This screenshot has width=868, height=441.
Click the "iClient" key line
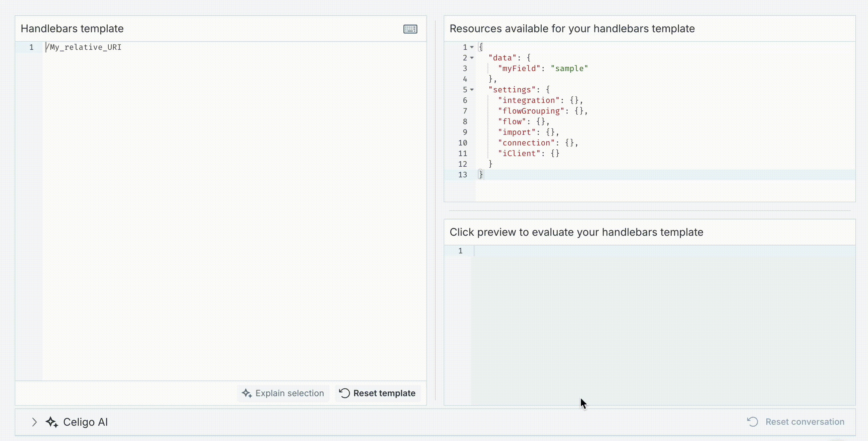pyautogui.click(x=528, y=153)
